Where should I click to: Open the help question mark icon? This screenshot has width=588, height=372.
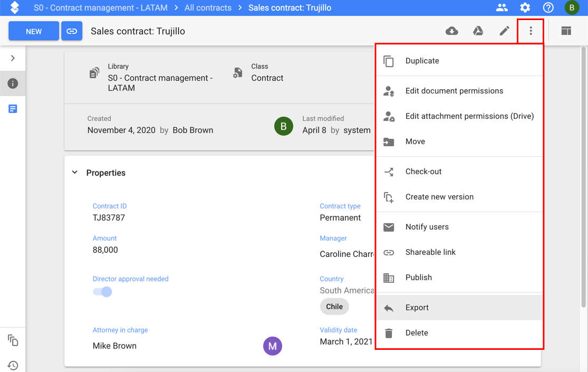click(x=548, y=7)
